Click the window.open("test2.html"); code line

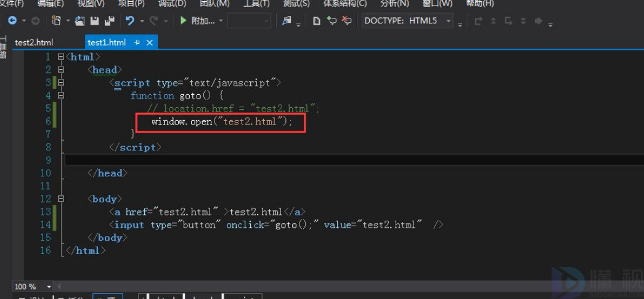(222, 121)
